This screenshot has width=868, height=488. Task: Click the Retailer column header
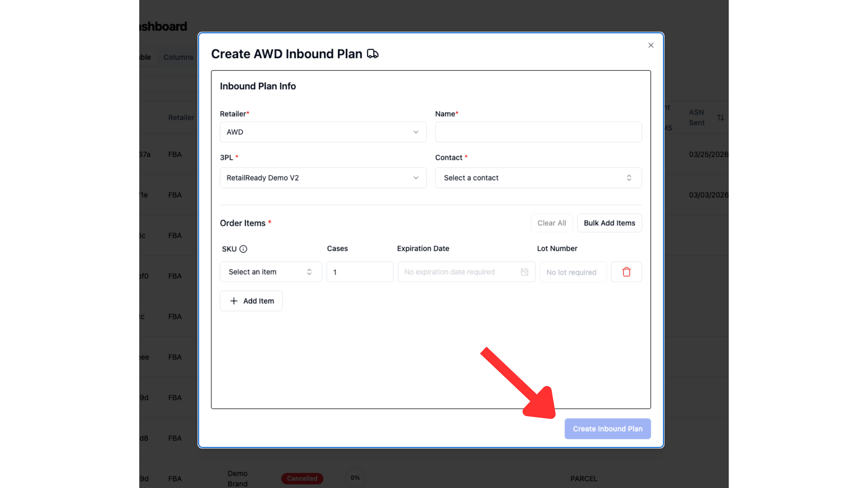click(181, 117)
